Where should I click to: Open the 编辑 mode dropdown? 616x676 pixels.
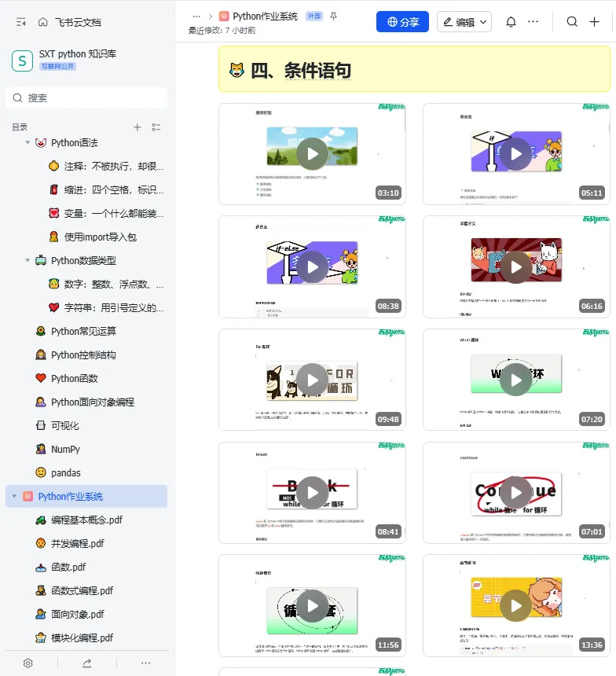[464, 22]
